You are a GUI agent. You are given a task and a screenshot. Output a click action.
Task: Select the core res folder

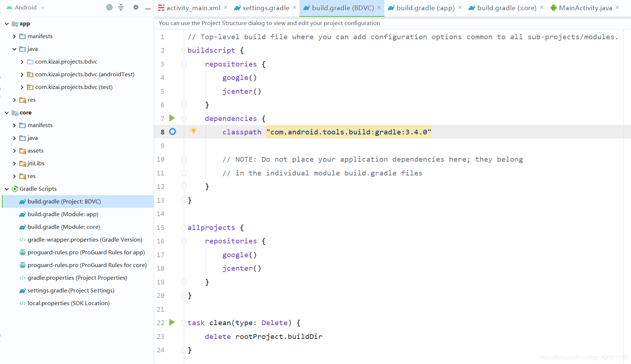tap(32, 176)
